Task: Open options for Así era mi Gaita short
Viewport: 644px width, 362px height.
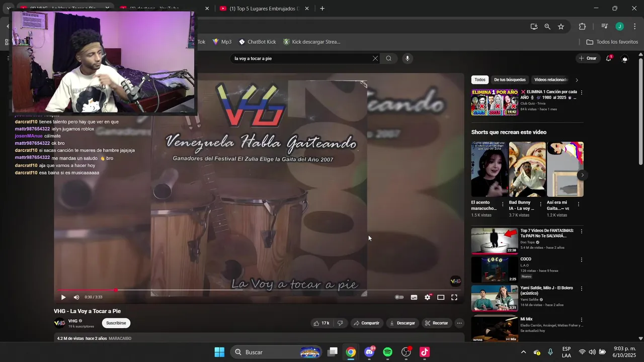Action: coord(579,204)
